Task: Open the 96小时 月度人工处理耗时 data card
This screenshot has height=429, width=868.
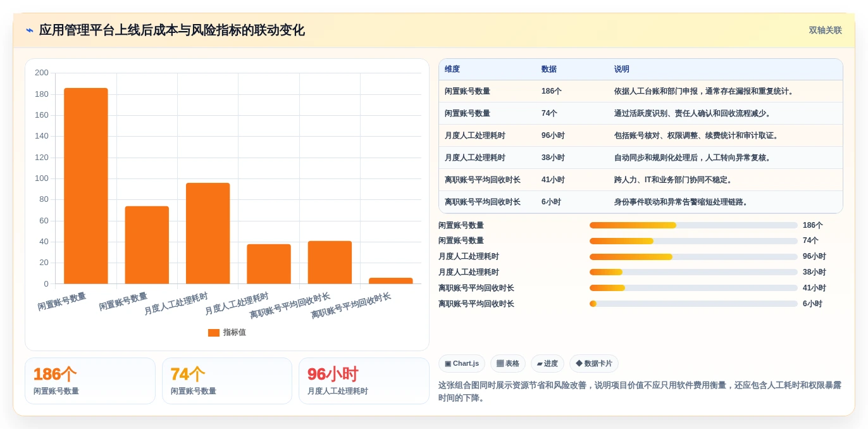Action: [x=364, y=381]
